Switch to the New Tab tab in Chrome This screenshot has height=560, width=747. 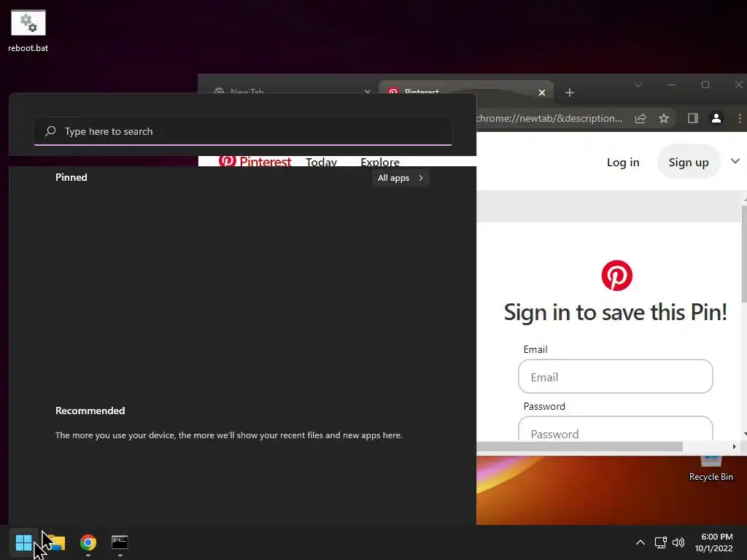click(x=286, y=89)
